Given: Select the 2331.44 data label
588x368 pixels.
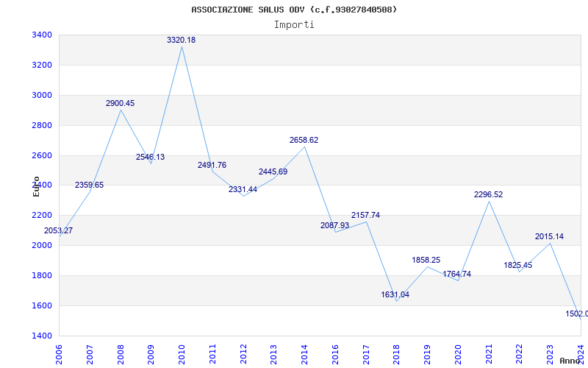Looking at the screenshot, I should tap(243, 189).
